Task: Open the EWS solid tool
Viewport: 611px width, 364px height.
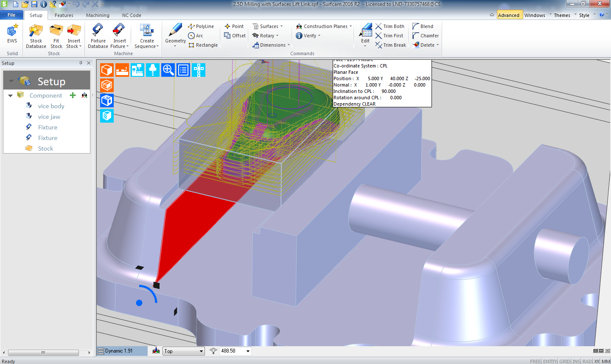Action: pos(12,34)
